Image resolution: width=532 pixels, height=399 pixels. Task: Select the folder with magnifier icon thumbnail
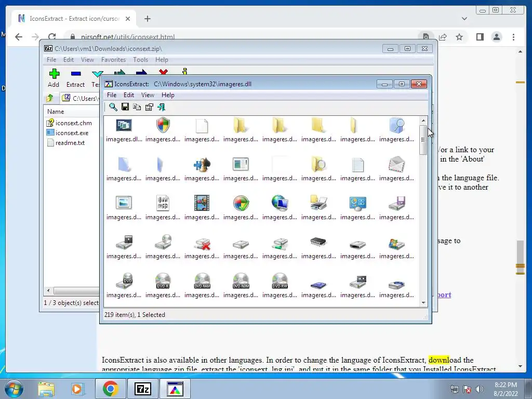point(318,164)
